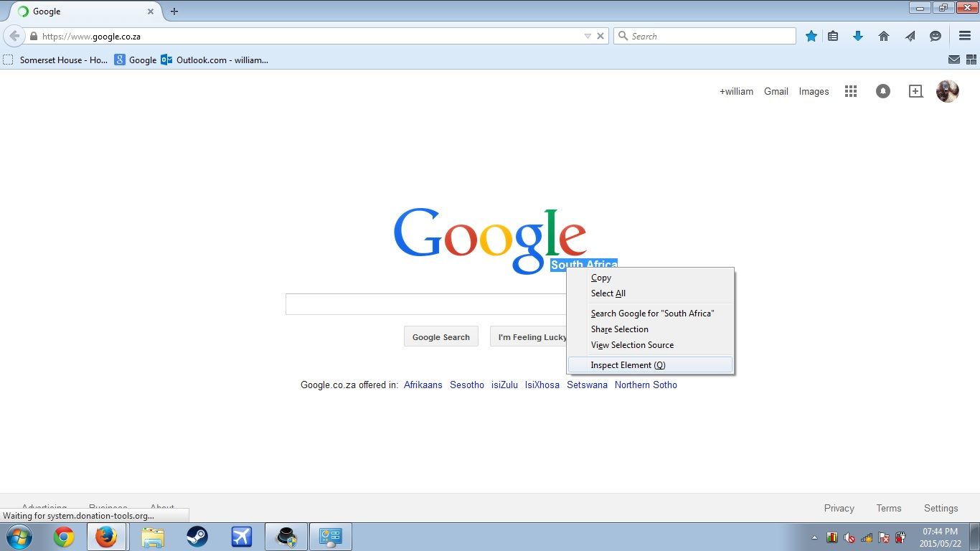
Task: Open Steam from the taskbar
Action: [x=197, y=537]
